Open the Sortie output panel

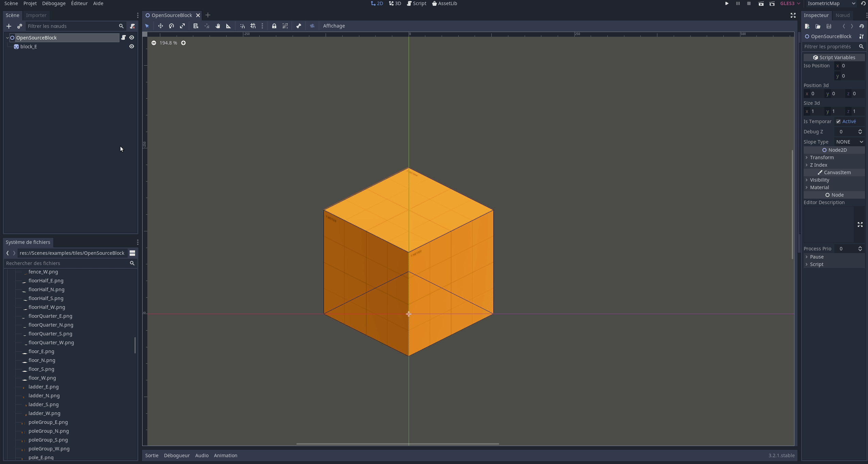pos(152,455)
